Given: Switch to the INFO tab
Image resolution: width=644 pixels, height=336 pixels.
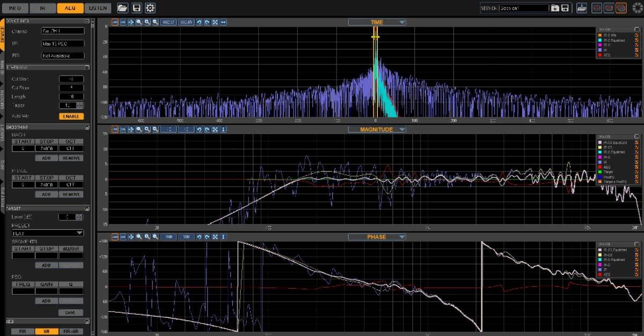Looking at the screenshot, I should click(x=15, y=8).
